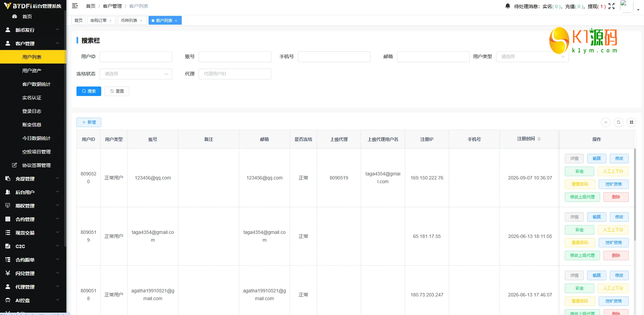644x315 pixels.
Task: Click 修改上级代理 for 123456@qq.com row
Action: click(x=582, y=197)
